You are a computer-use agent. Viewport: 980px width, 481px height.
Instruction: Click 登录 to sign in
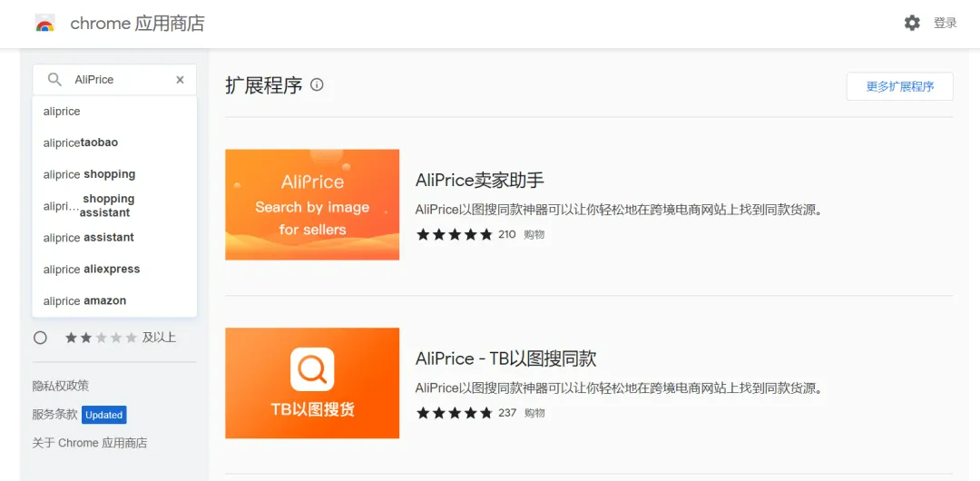[945, 23]
